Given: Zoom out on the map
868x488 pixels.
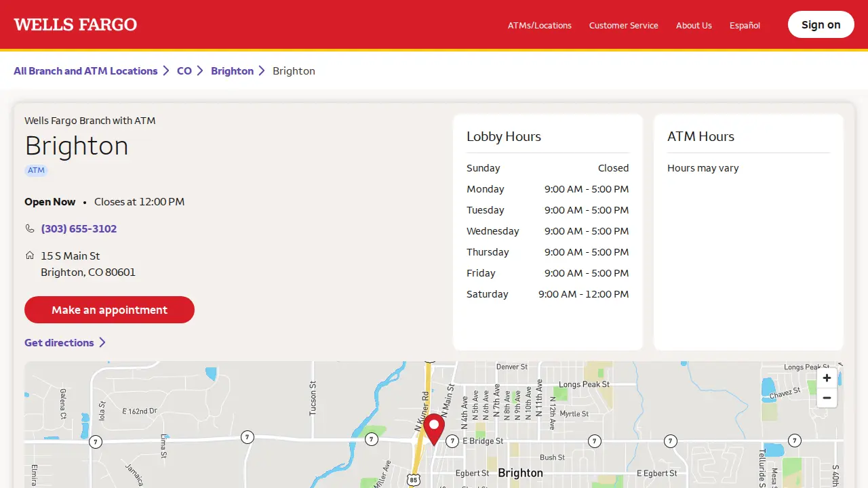Looking at the screenshot, I should point(827,398).
